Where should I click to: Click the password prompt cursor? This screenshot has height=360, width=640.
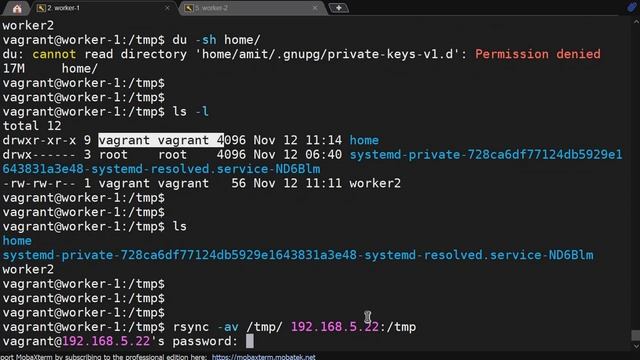(249, 341)
